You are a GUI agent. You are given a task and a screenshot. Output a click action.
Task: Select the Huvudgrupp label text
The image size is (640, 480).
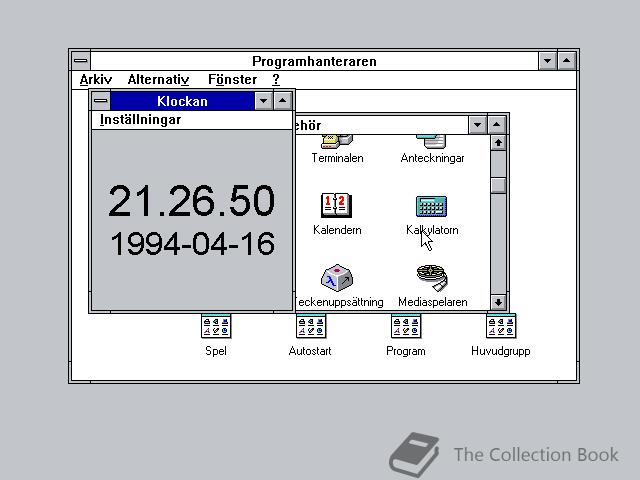coord(501,351)
